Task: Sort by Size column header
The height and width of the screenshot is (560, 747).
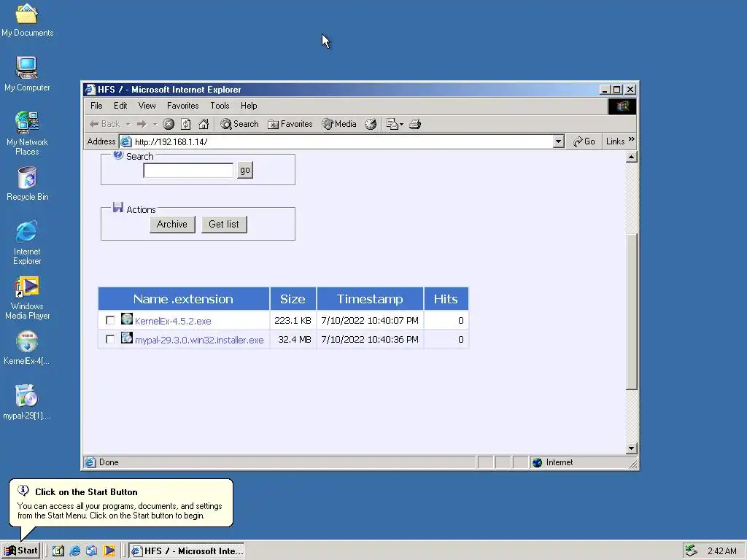Action: 293,299
